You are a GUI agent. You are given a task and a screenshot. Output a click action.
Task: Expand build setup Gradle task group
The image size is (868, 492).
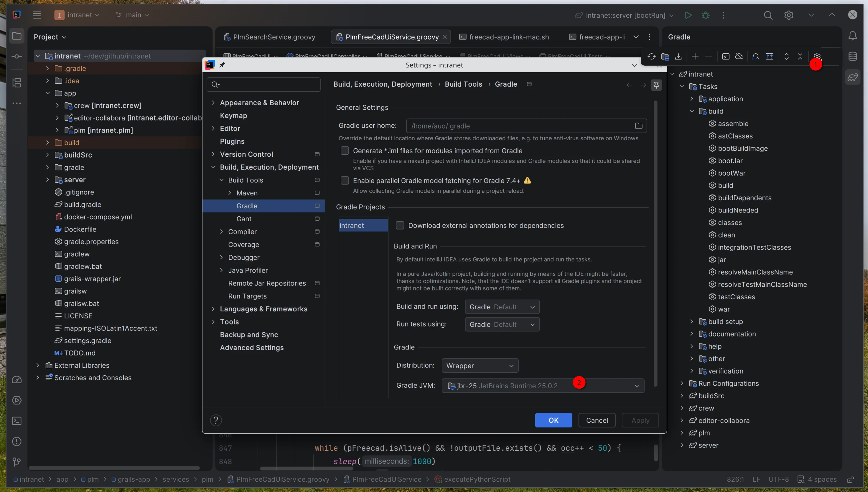pos(691,321)
